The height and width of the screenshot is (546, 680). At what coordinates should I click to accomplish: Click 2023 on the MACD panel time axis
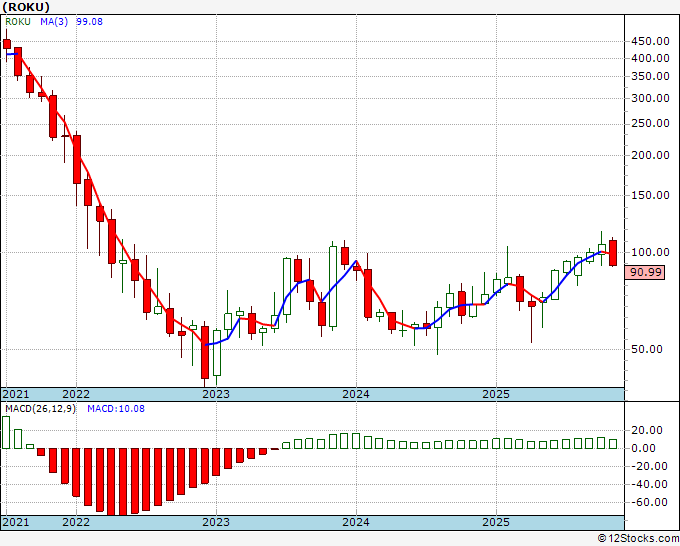point(216,522)
